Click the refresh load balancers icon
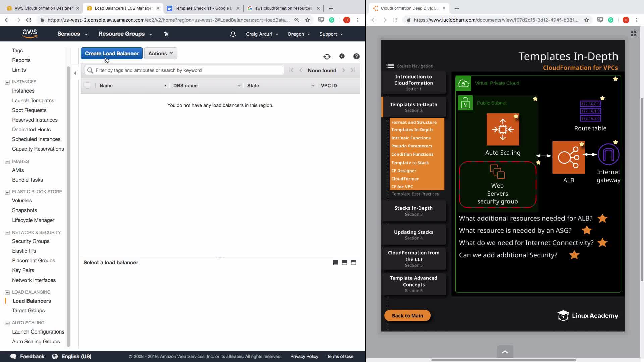Image resolution: width=644 pixels, height=362 pixels. click(x=327, y=57)
